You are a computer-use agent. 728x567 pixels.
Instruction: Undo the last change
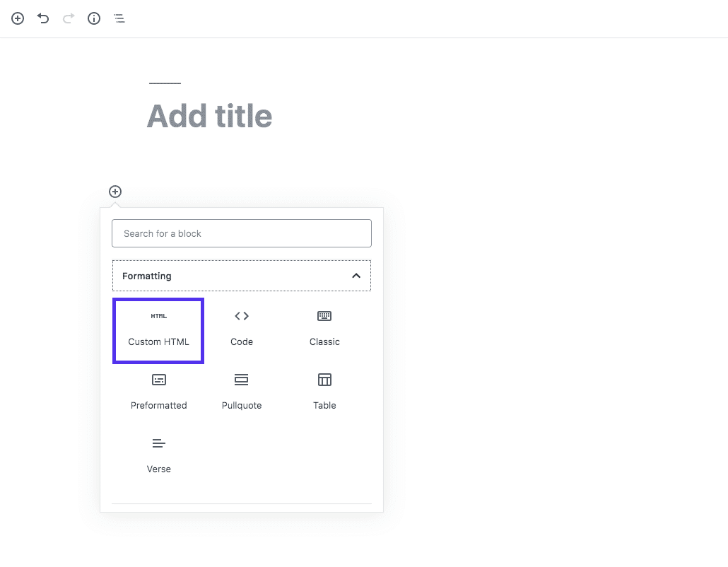[42, 18]
